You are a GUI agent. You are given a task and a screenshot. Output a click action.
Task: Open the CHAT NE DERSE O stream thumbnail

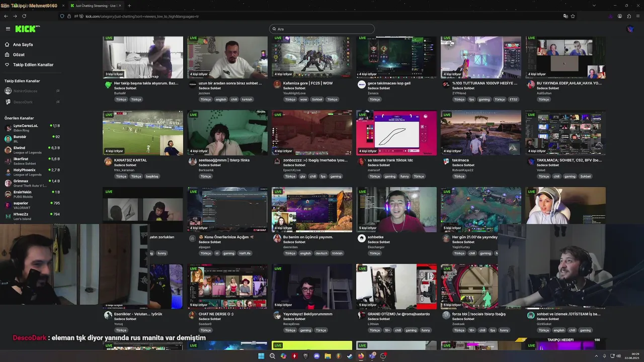pos(227,287)
